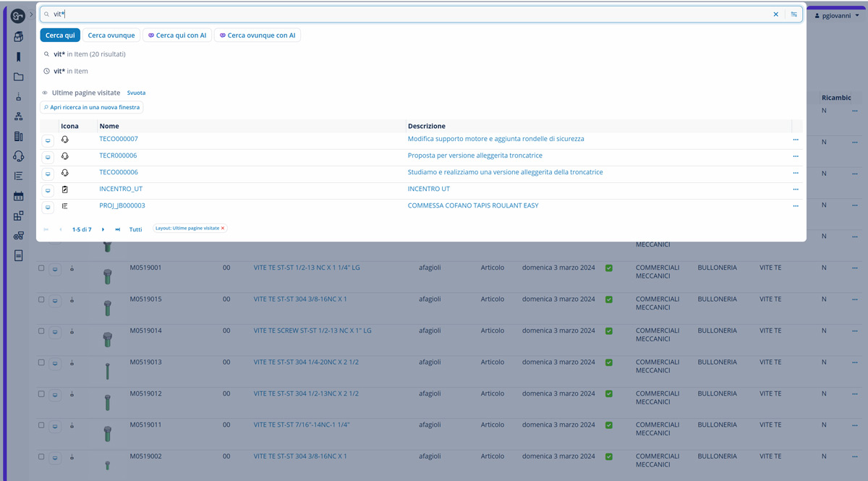Image resolution: width=868 pixels, height=481 pixels.
Task: Click the package box icon in the sidebar
Action: tap(18, 37)
